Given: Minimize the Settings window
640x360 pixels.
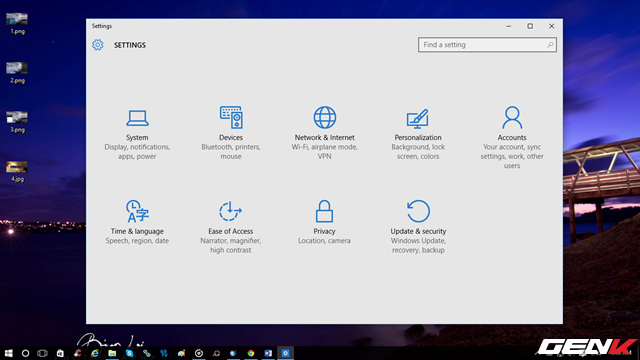Looking at the screenshot, I should tap(509, 26).
